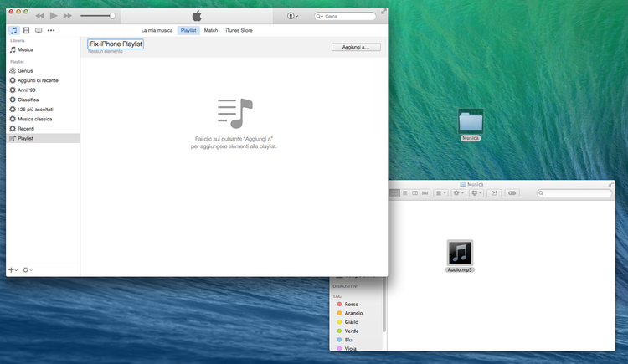
Task: Open the three-dots more libraries menu
Action: click(x=51, y=30)
